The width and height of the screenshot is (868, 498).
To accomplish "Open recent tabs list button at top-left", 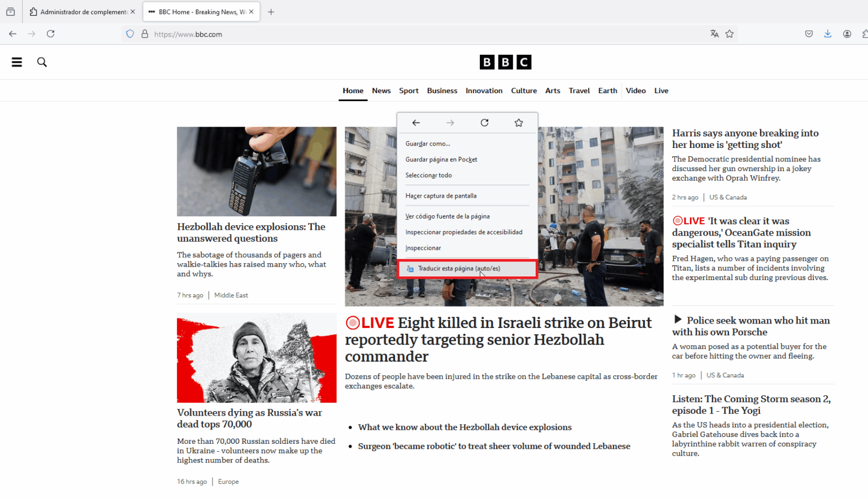I will point(10,12).
